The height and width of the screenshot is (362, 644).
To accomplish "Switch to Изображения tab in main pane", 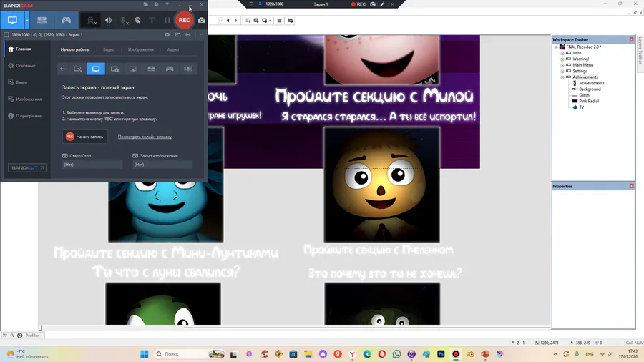I will pyautogui.click(x=141, y=49).
